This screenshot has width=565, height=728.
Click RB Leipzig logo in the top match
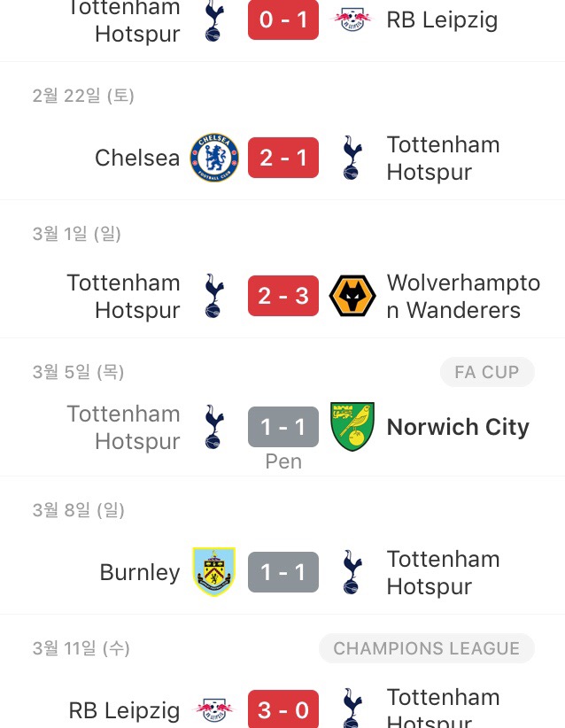click(352, 19)
